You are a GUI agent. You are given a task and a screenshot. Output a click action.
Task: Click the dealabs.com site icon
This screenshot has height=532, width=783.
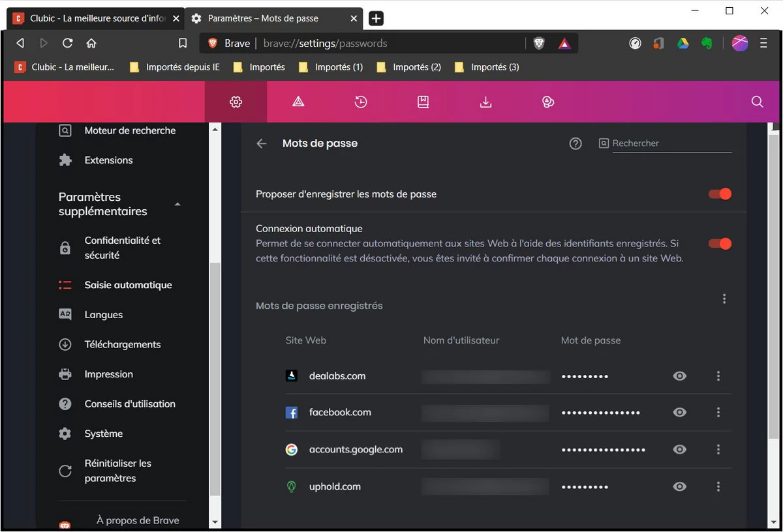click(x=292, y=376)
